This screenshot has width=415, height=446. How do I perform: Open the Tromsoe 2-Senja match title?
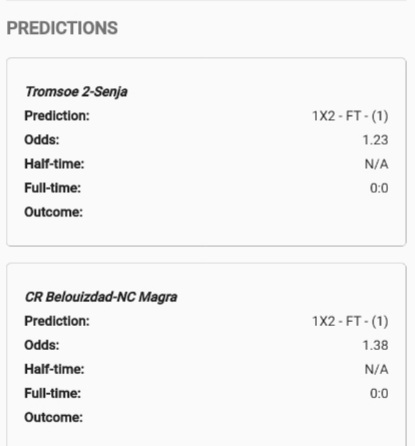coord(76,92)
